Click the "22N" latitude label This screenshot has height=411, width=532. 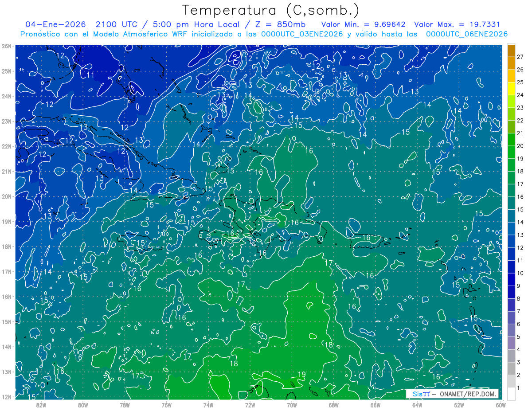6,146
